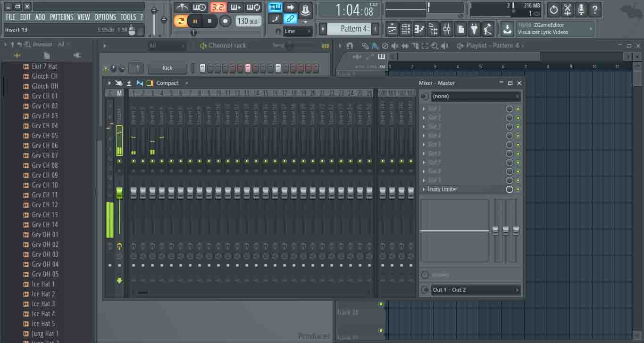Click the Kick channel button
The image size is (644, 343).
point(167,68)
